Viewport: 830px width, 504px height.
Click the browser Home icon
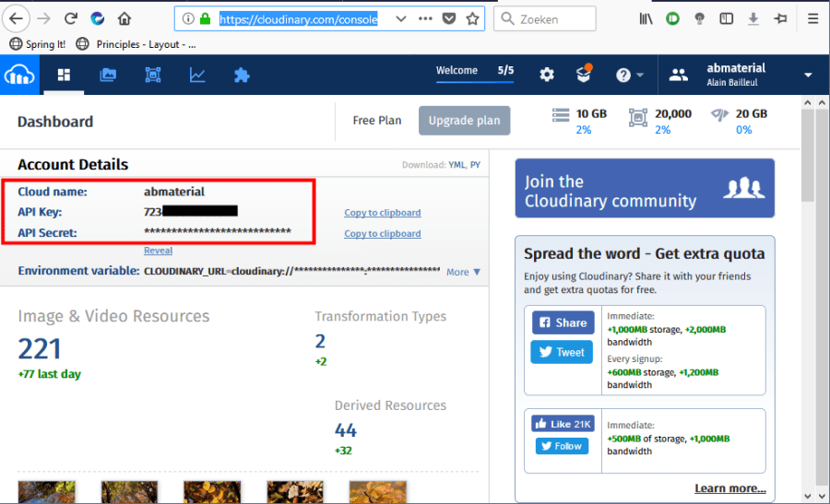[125, 18]
